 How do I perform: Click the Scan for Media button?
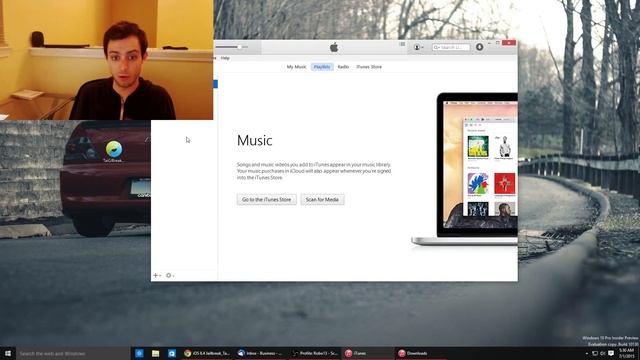pyautogui.click(x=322, y=200)
